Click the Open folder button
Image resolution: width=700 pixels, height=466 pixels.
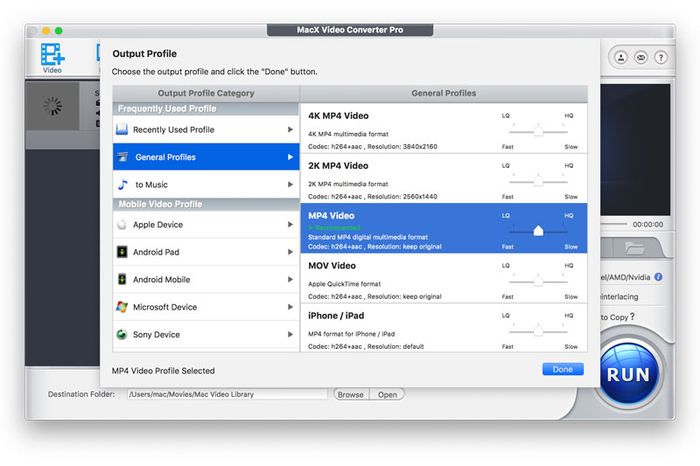pyautogui.click(x=387, y=395)
